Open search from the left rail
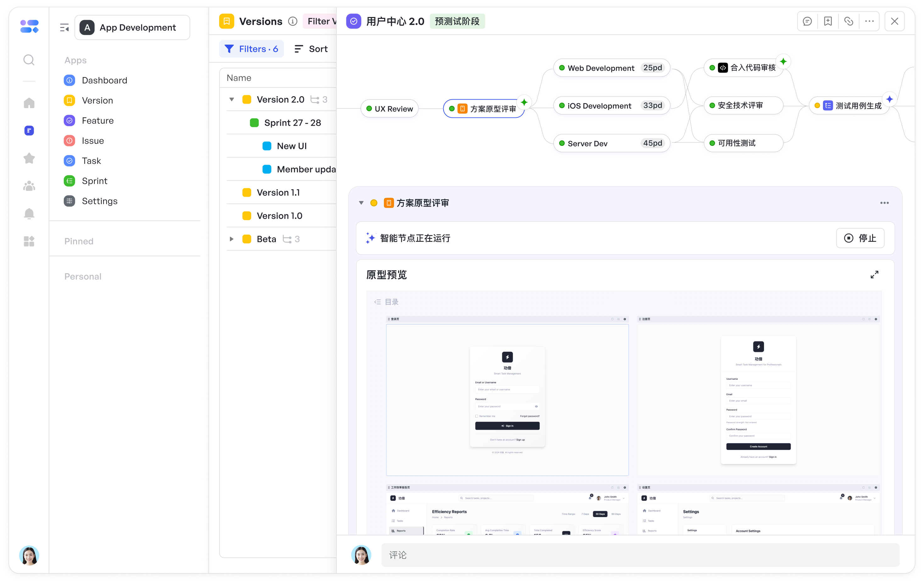The width and height of the screenshot is (924, 584). [29, 60]
